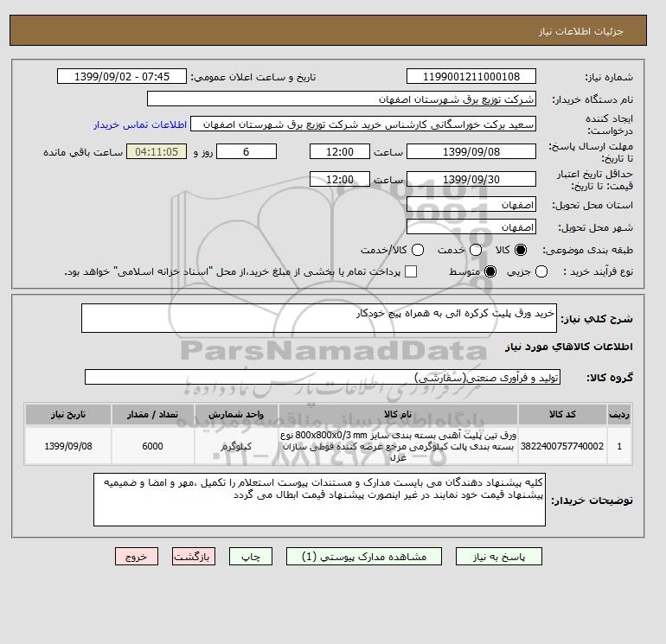
Task: Click the product name cell ورق تین پلیت
Action: click(398, 446)
